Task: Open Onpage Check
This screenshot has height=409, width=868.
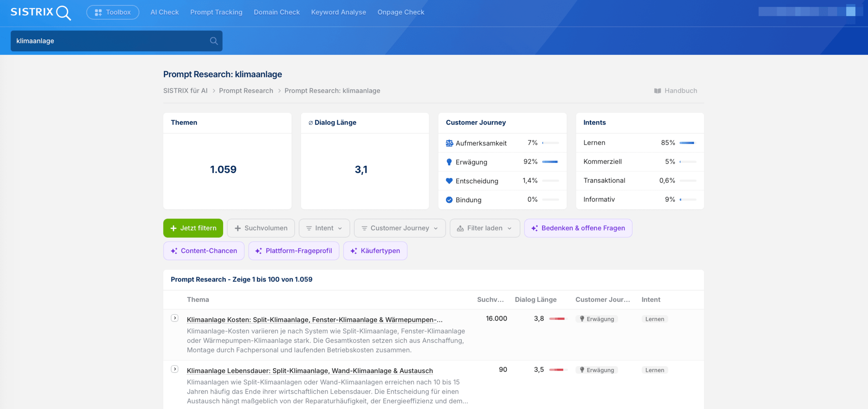Action: pos(401,12)
